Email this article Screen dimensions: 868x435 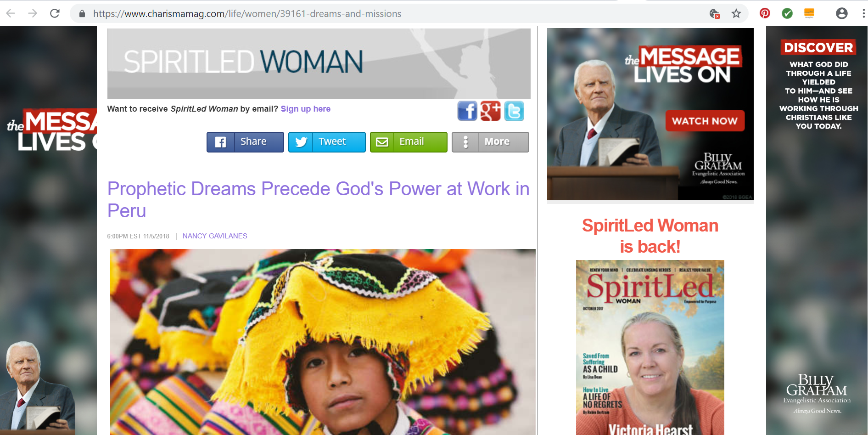tap(409, 142)
